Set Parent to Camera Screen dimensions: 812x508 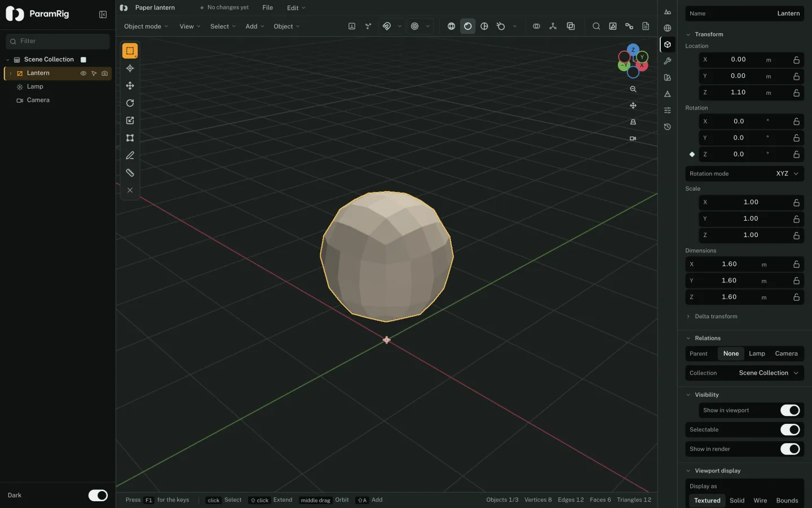pyautogui.click(x=786, y=354)
